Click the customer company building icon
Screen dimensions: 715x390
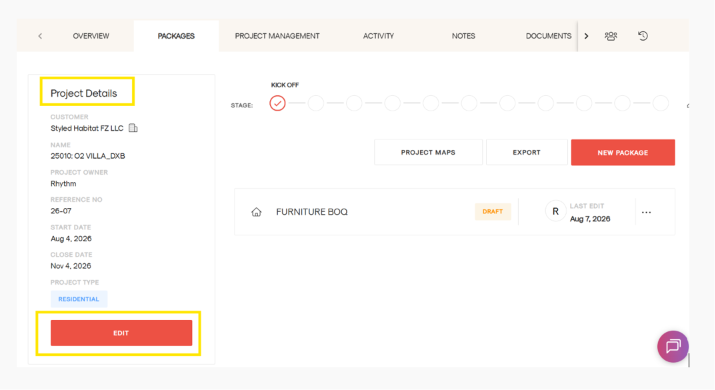133,128
